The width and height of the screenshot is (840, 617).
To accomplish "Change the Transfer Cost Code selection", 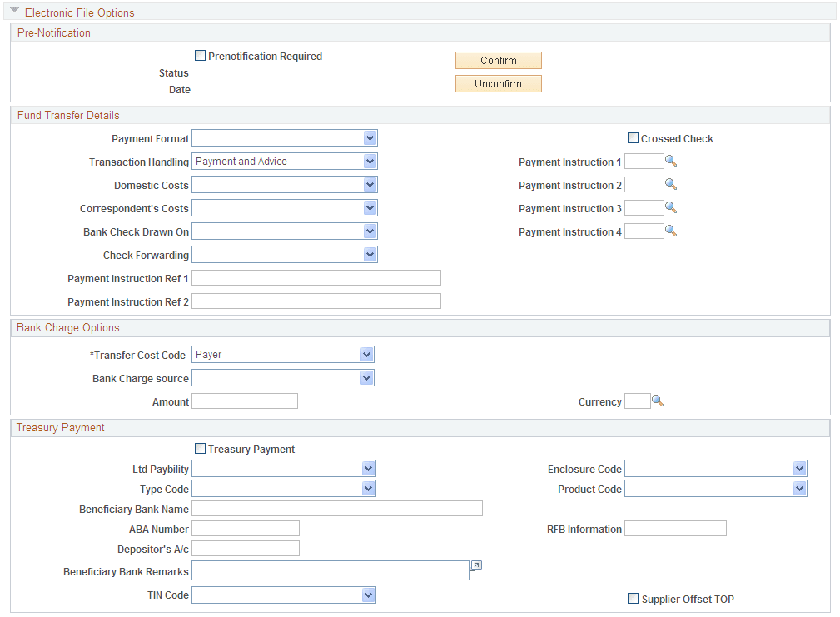I will pos(367,354).
